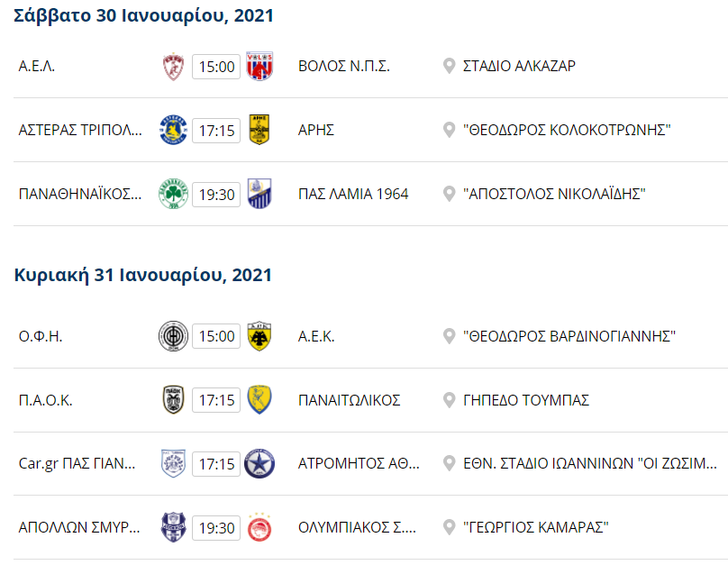Click the Aris yellow club crest
728x565 pixels.
tap(259, 131)
